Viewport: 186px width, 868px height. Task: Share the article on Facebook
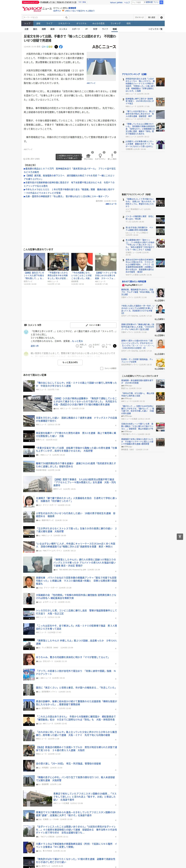(x=61, y=47)
